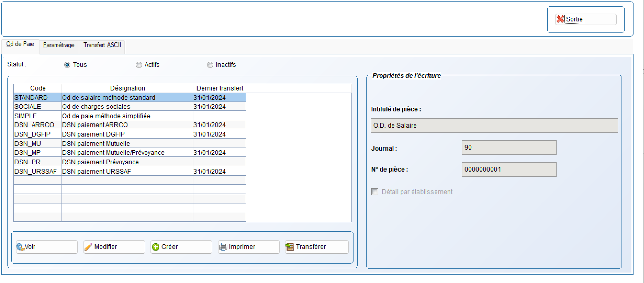
Task: Sort by the Désignation column header
Action: pos(127,88)
